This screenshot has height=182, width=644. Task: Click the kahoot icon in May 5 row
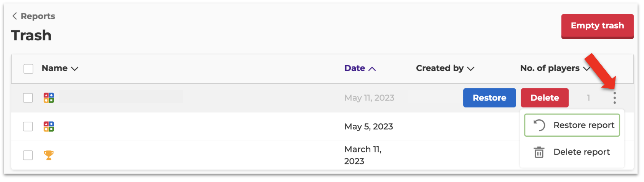pyautogui.click(x=49, y=126)
